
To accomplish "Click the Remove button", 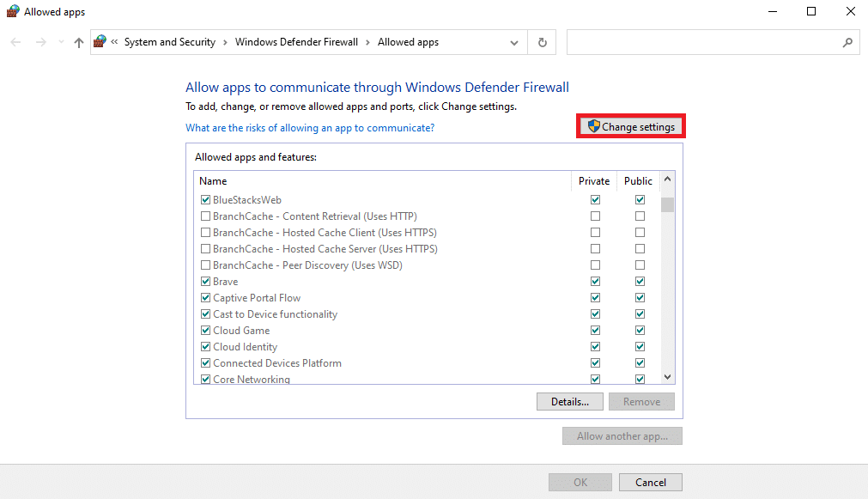I will point(641,402).
